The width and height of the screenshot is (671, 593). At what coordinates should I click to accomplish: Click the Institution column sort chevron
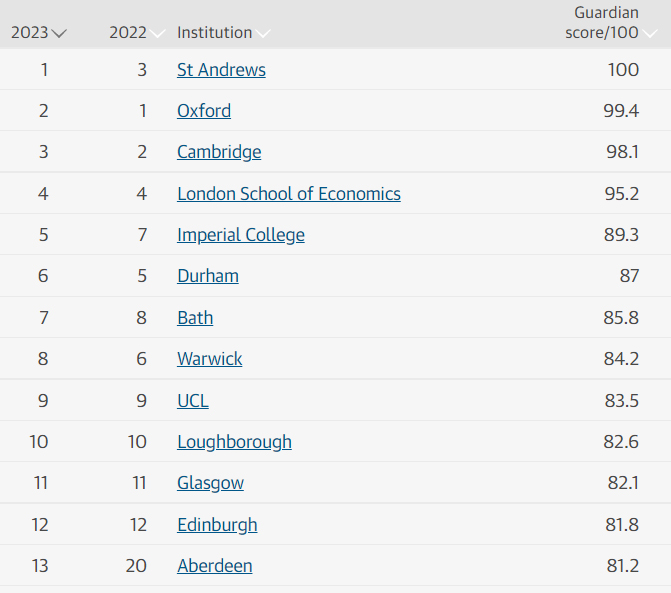262,33
